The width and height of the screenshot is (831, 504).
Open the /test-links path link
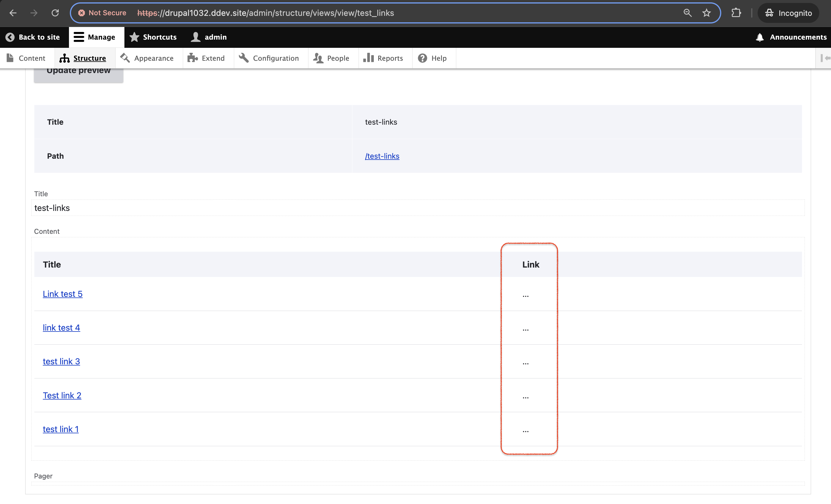coord(382,156)
